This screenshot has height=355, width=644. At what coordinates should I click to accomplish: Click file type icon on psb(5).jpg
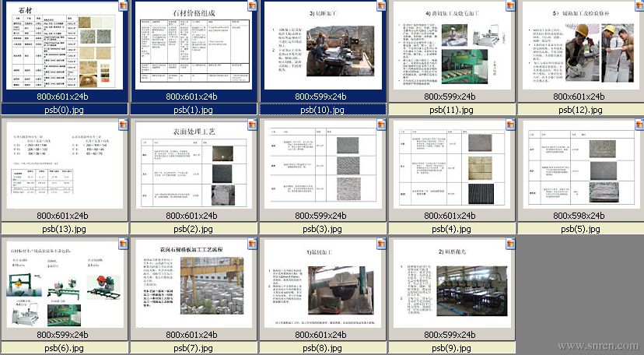pos(639,125)
